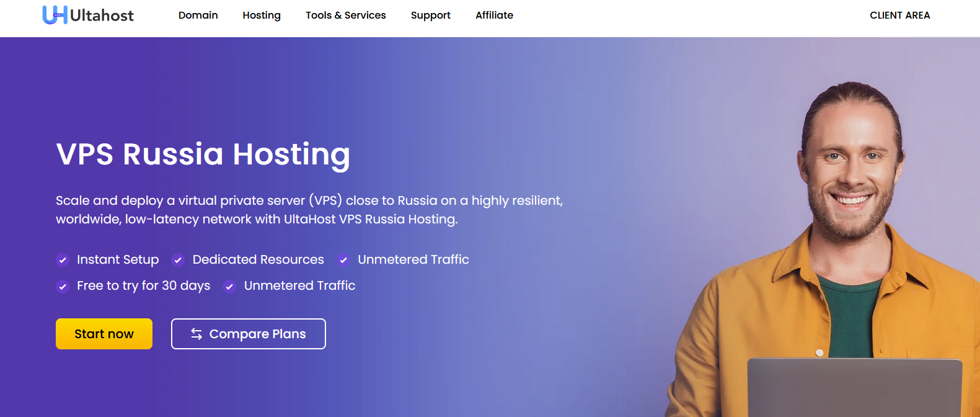
Task: Open the Ultahost logo homepage link
Action: pos(88,15)
